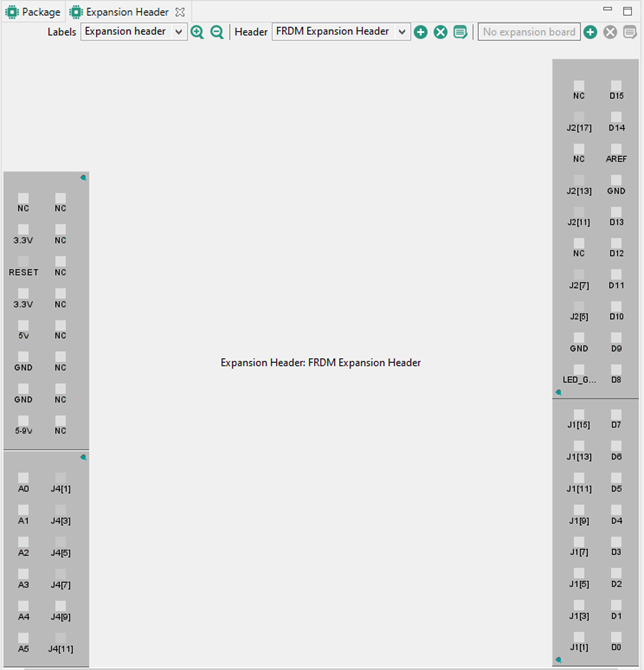The height and width of the screenshot is (670, 644).
Task: Select pin D8
Action: pyautogui.click(x=616, y=370)
